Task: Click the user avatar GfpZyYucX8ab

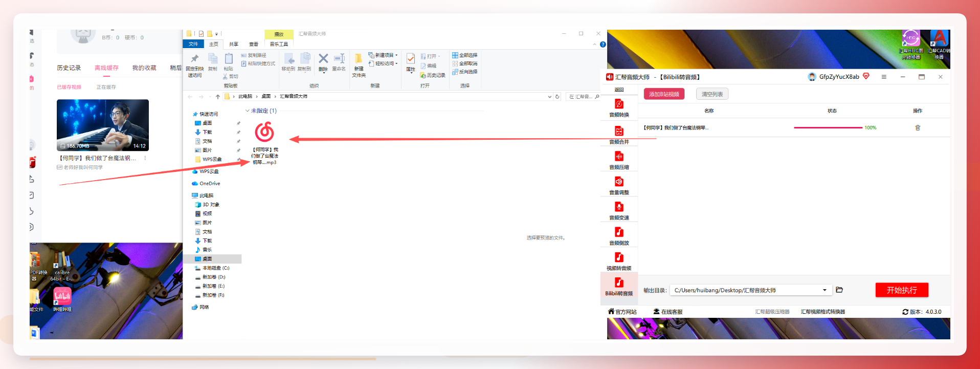Action: 812,77
